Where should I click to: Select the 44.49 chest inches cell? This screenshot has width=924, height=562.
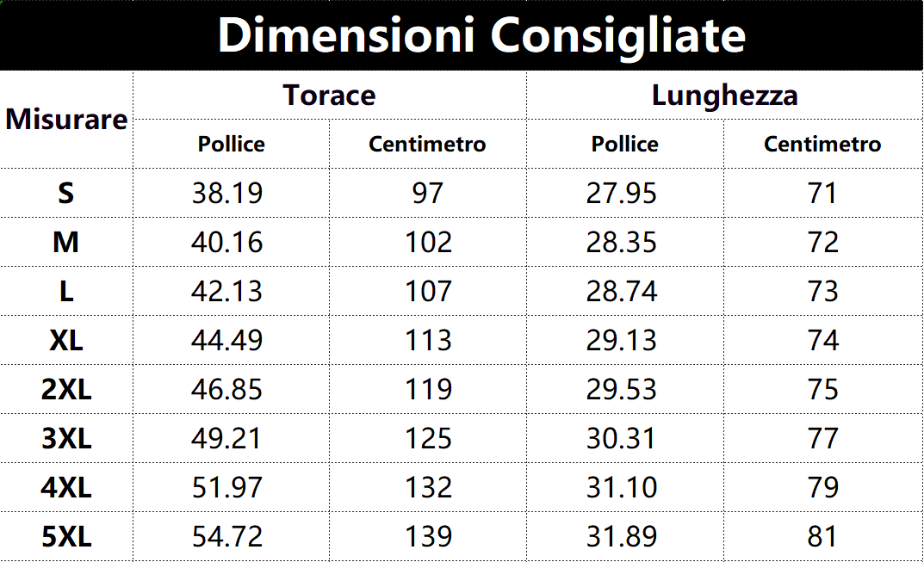coord(226,341)
